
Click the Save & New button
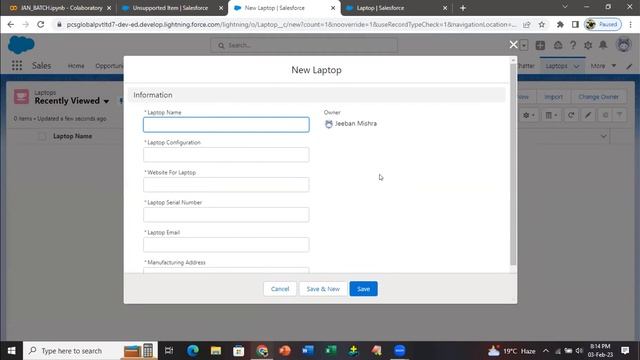pyautogui.click(x=323, y=289)
